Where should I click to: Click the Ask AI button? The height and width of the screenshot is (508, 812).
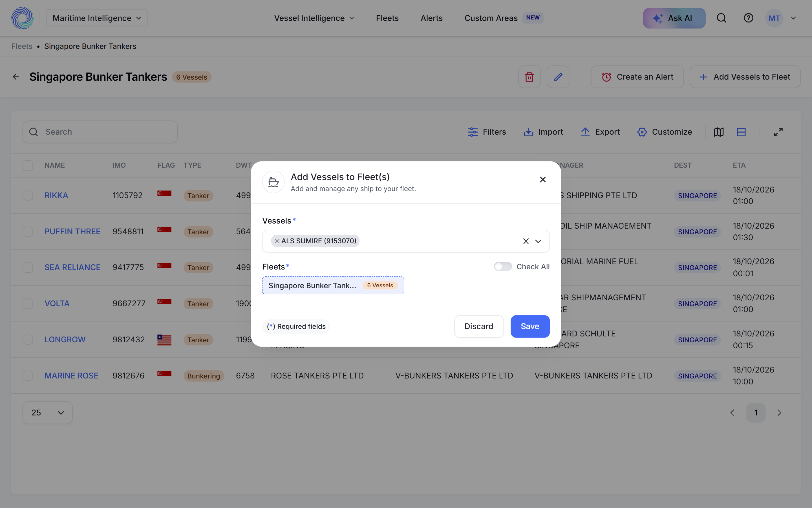[674, 18]
